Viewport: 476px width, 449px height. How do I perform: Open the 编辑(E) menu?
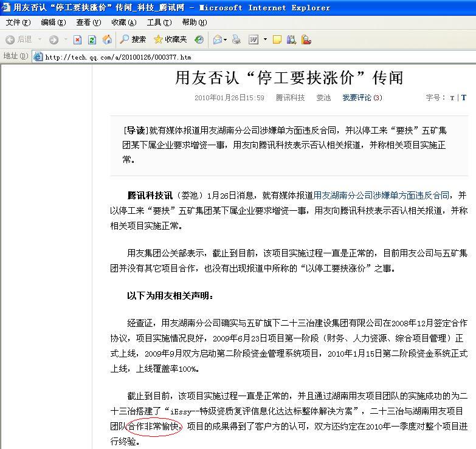click(53, 22)
